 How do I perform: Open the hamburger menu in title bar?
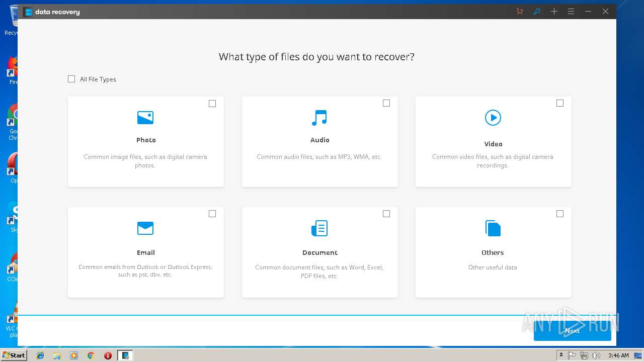[571, 12]
